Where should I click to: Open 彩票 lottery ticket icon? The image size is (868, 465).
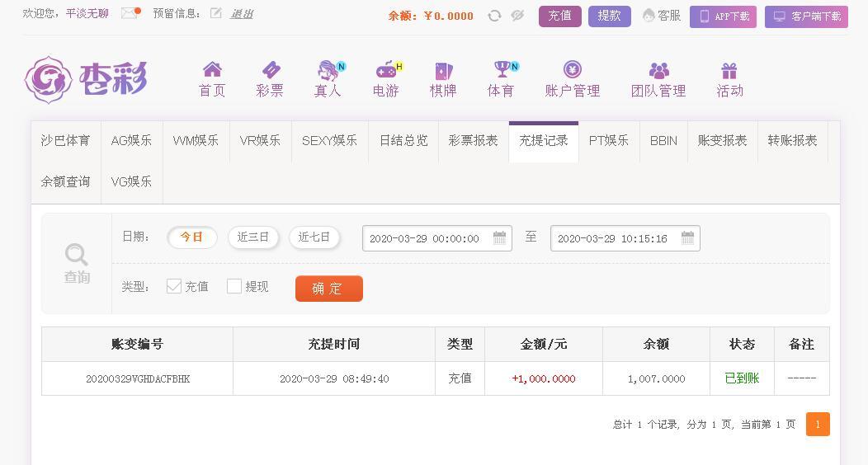(270, 69)
